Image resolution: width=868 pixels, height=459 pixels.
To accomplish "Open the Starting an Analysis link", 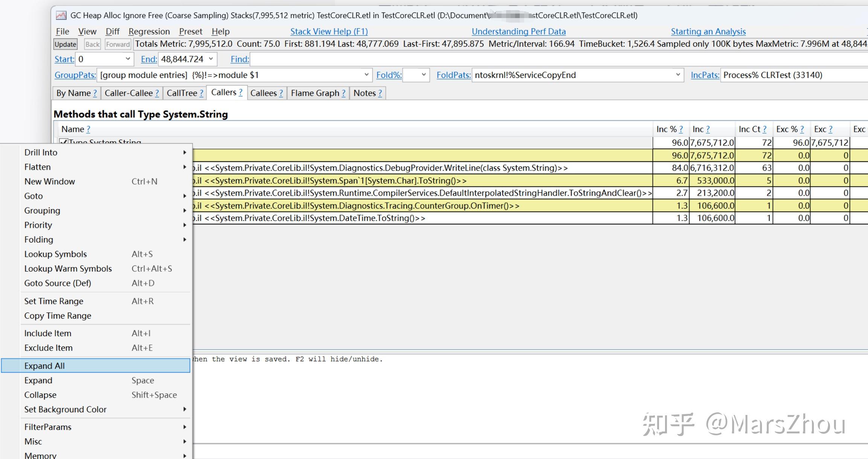I will click(x=708, y=31).
